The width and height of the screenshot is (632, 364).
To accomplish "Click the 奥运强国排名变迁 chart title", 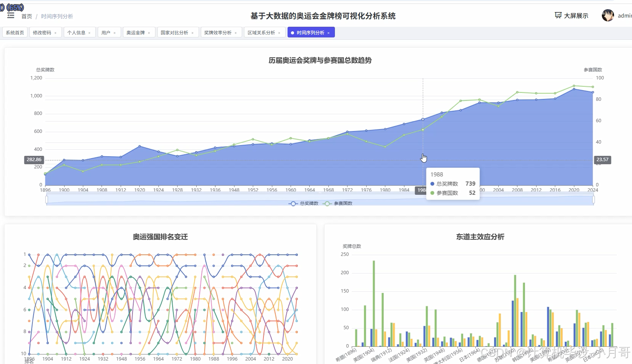I will tap(160, 237).
